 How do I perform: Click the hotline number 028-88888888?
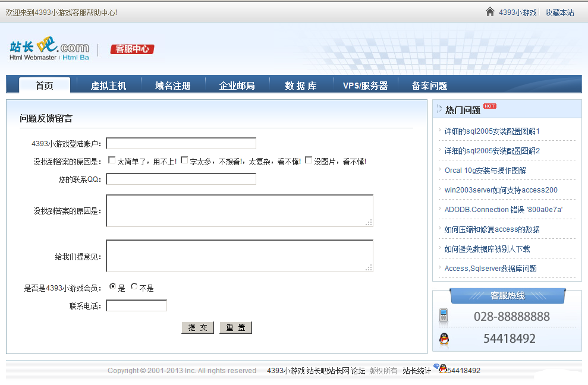[511, 317]
